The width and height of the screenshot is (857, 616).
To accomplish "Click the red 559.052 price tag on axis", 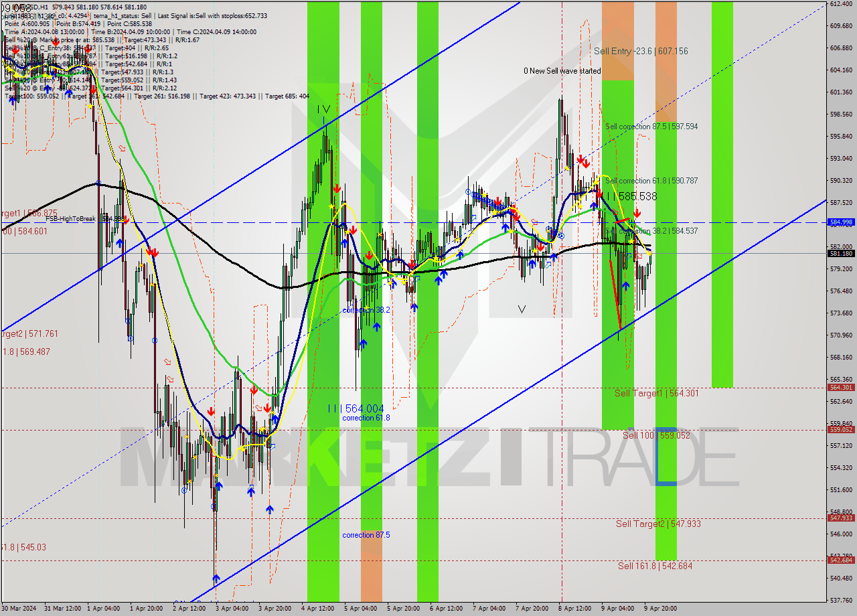I will click(x=841, y=430).
